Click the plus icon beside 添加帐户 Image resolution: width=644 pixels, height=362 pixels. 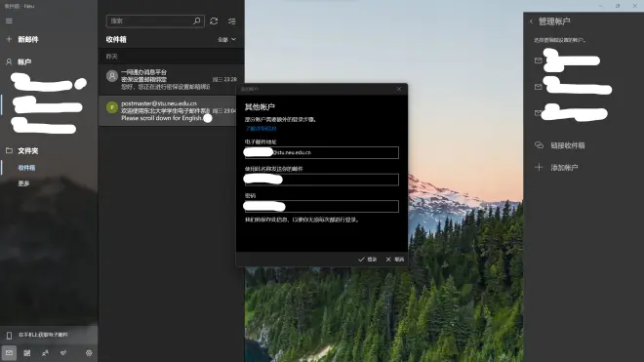(539, 167)
